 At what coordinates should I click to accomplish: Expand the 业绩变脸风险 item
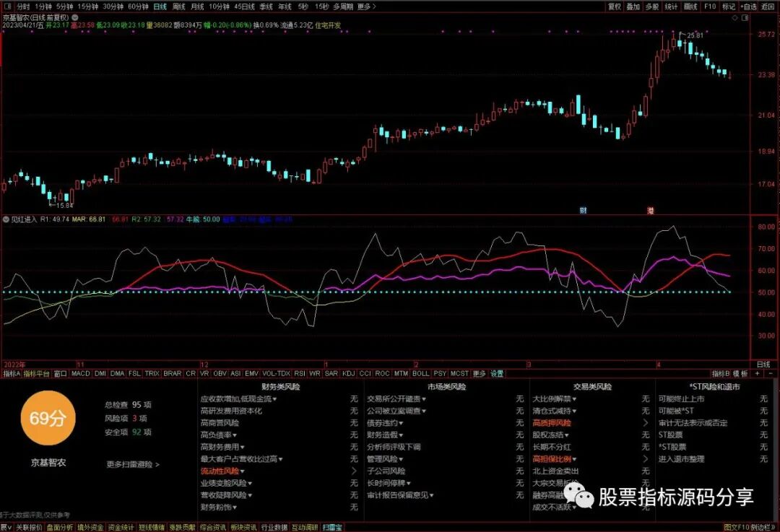click(226, 483)
